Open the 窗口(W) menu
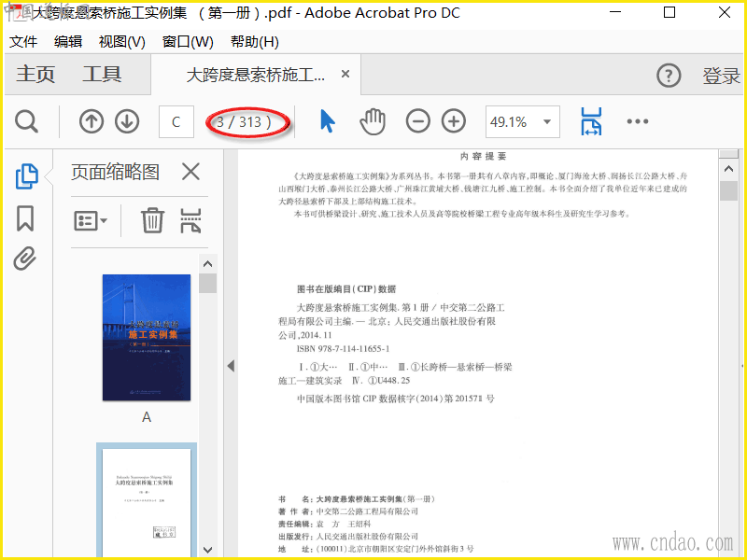 tap(188, 42)
